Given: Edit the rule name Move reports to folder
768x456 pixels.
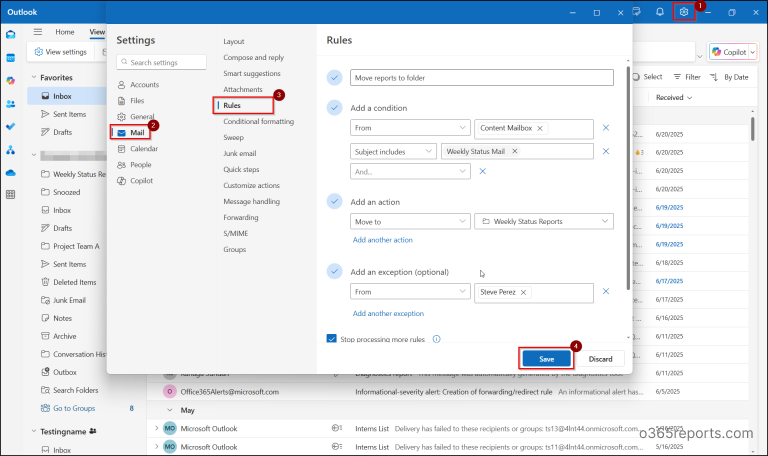Looking at the screenshot, I should [481, 77].
